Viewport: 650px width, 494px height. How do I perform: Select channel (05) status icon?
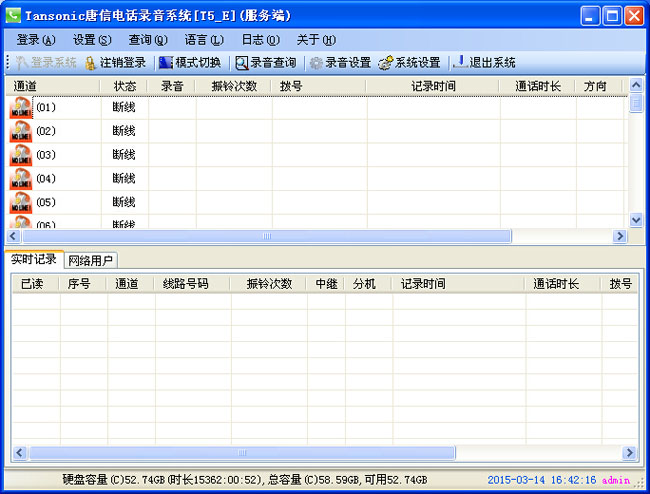coord(21,203)
